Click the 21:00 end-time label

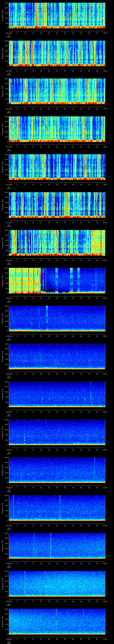pos(105,260)
